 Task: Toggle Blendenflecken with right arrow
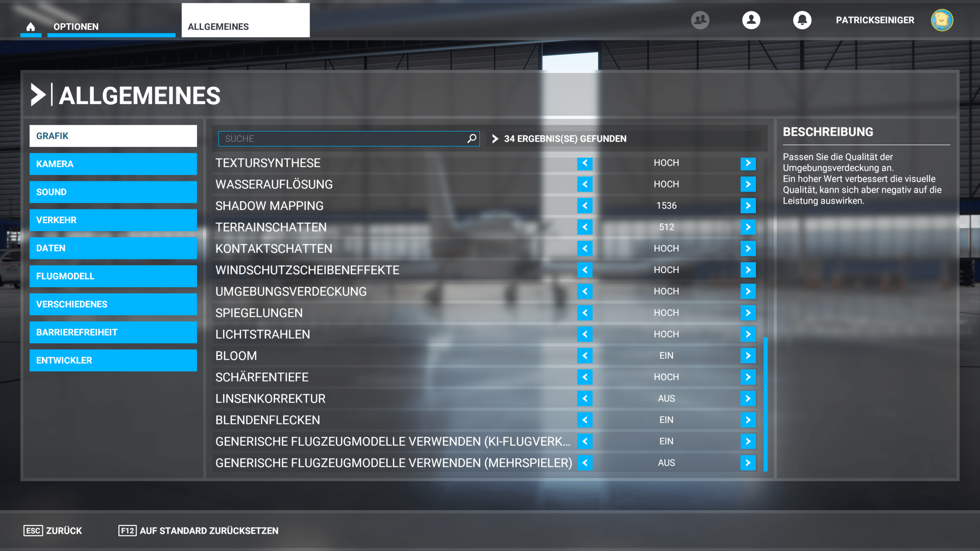748,420
